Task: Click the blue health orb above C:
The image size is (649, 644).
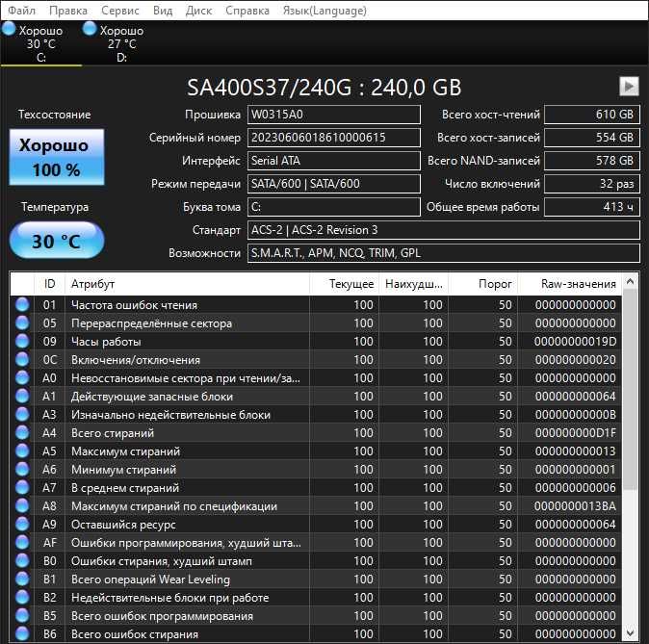Action: [x=9, y=29]
